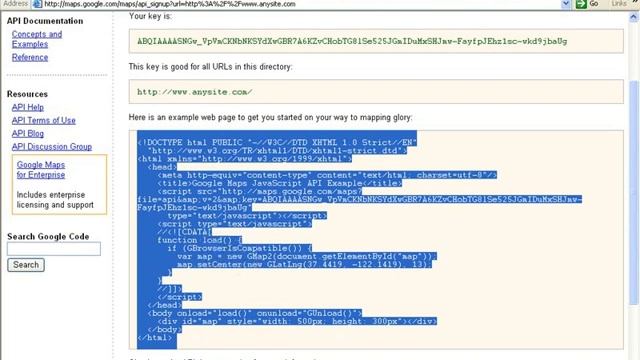Viewport: 640px width, 360px height.
Task: Click the scrollbar up arrow
Action: 633,17
